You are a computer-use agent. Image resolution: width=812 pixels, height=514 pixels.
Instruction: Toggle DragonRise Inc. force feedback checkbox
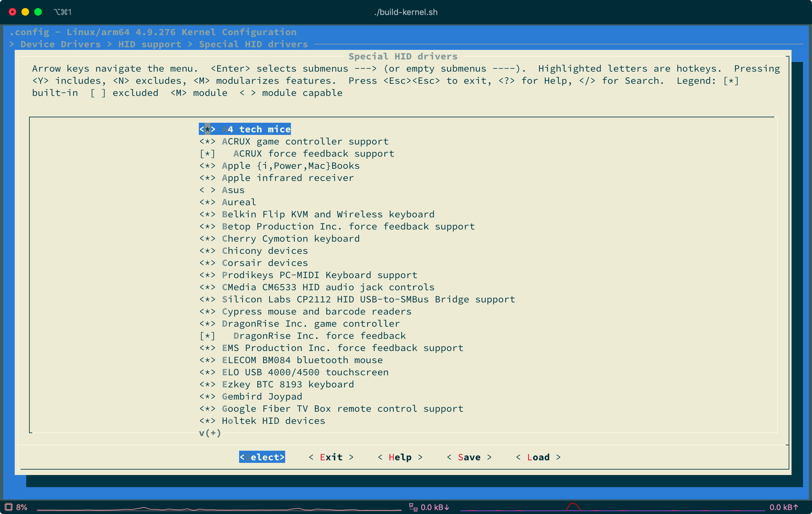click(207, 336)
